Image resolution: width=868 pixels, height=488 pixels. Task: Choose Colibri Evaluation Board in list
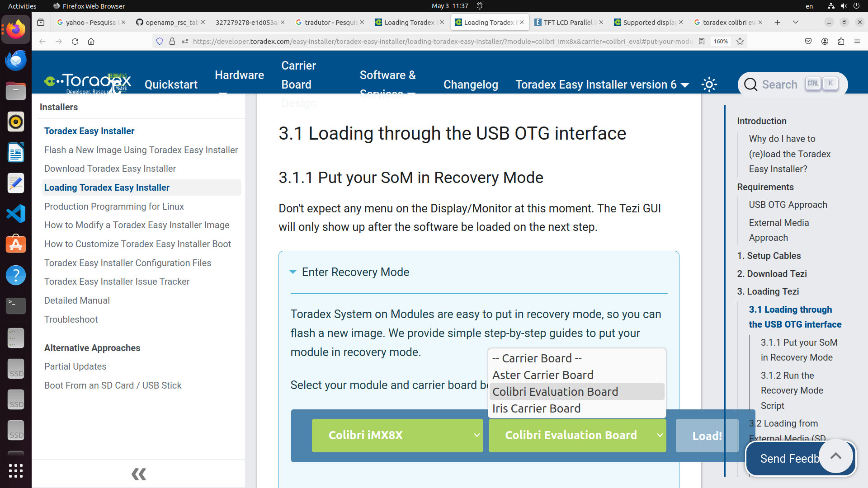click(x=577, y=392)
